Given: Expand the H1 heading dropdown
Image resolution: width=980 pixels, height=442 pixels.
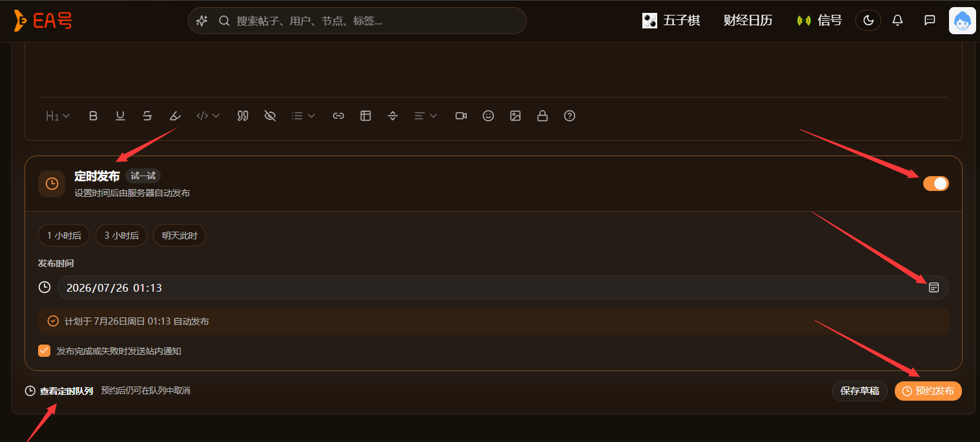Looking at the screenshot, I should [x=58, y=116].
